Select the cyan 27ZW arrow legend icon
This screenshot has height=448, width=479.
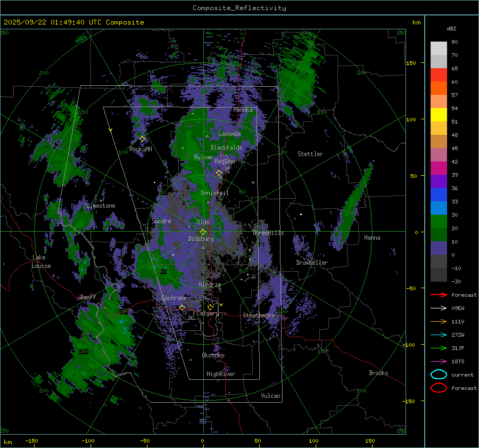point(439,335)
